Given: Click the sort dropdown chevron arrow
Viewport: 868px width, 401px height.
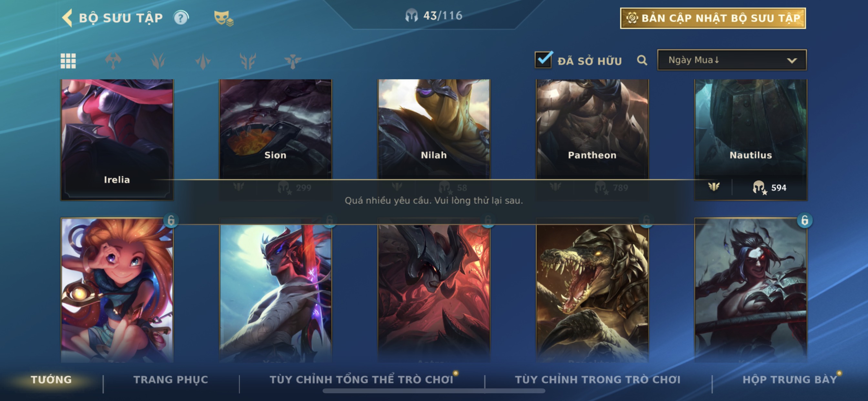Looking at the screenshot, I should (x=792, y=61).
